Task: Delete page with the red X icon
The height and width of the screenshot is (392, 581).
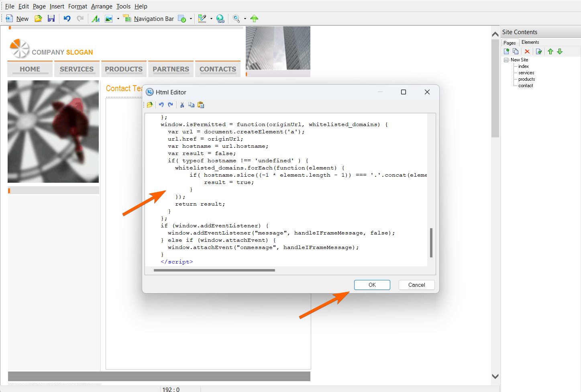Action: pyautogui.click(x=527, y=51)
